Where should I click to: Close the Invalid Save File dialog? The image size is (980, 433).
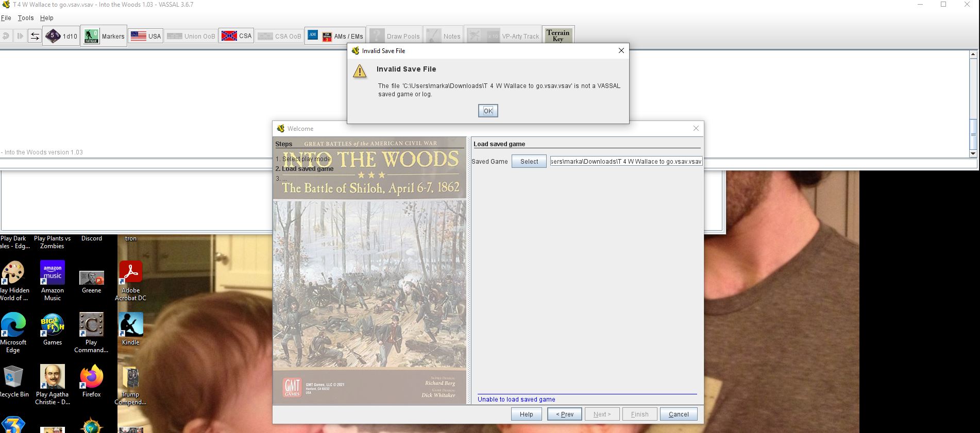[621, 50]
